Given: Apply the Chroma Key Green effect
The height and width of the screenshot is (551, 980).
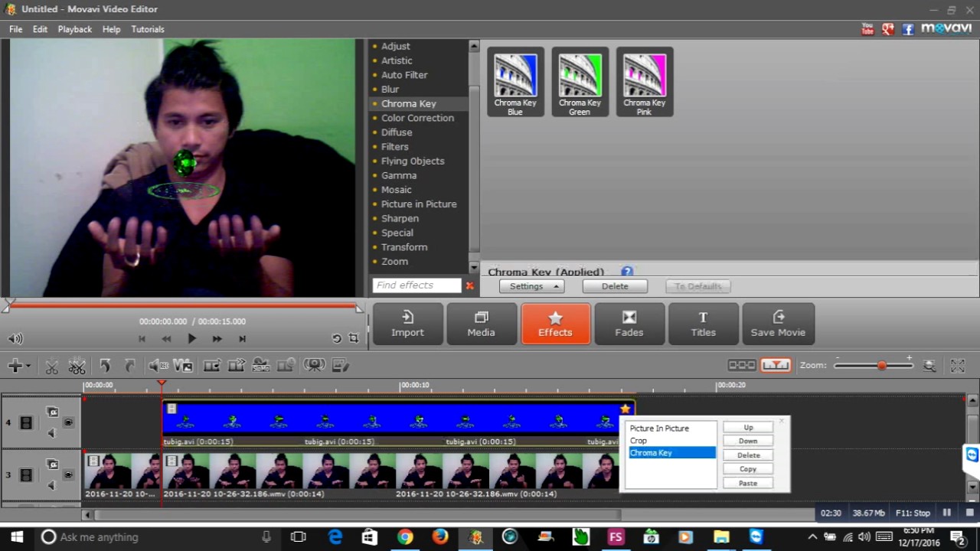Looking at the screenshot, I should [580, 82].
